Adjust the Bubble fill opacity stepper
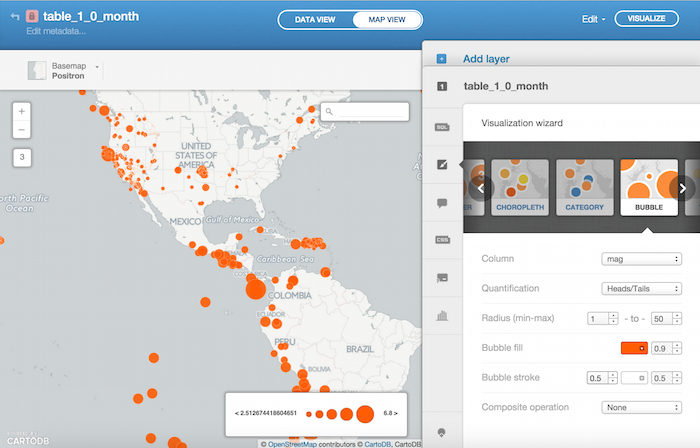The image size is (700, 448). click(677, 348)
